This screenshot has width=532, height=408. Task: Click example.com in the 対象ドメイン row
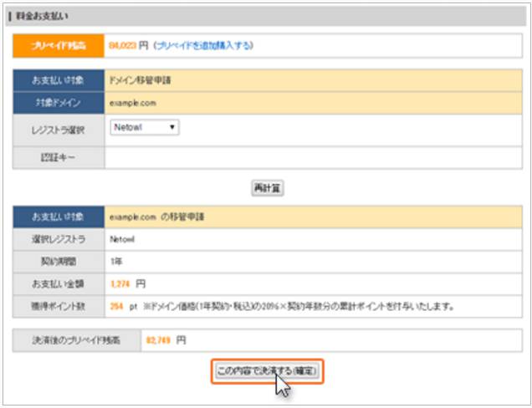(x=133, y=103)
